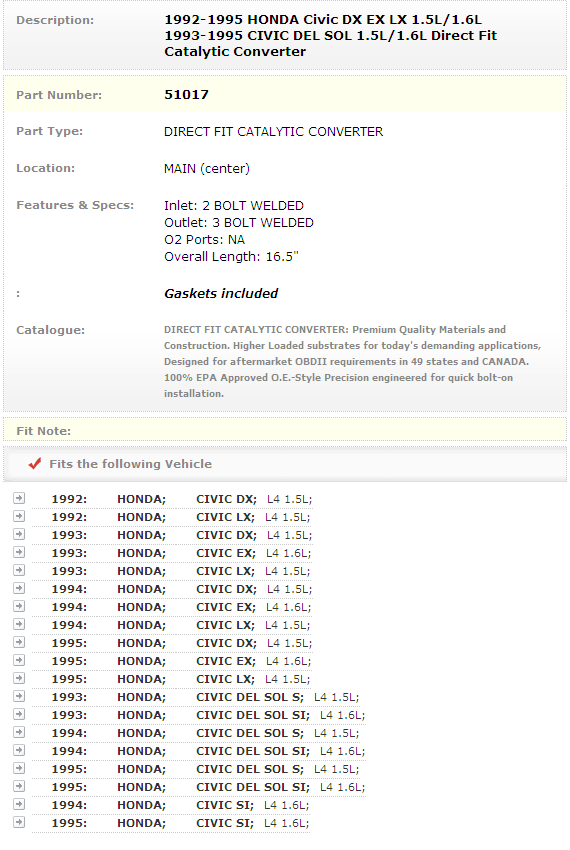Viewport: 570px width, 850px height.
Task: Click arrow icon beside 1994 CIVIC DEL SOL SI
Action: [x=19, y=750]
